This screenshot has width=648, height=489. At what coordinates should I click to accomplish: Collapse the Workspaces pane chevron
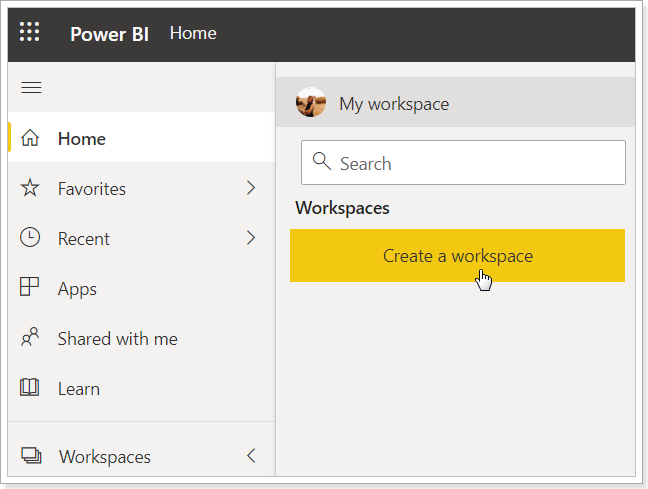(x=251, y=456)
